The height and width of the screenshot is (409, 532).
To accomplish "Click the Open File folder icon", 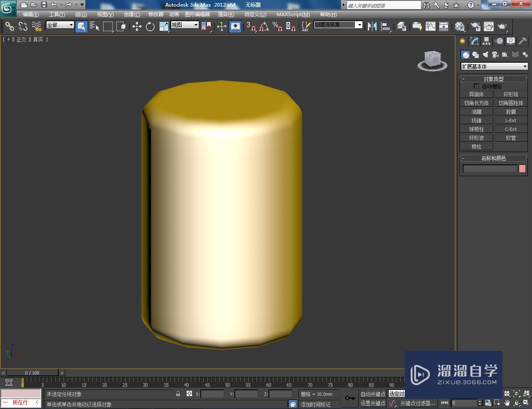I will [x=34, y=5].
